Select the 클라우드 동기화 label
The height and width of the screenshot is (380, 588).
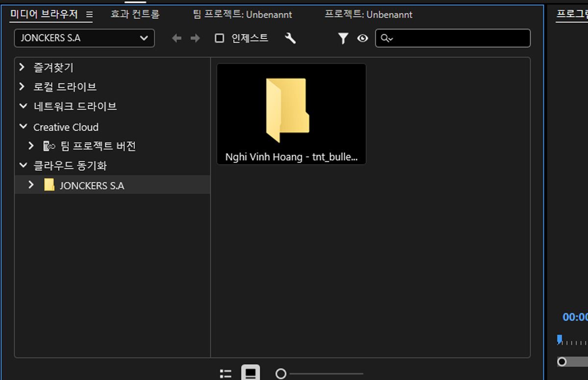point(70,166)
